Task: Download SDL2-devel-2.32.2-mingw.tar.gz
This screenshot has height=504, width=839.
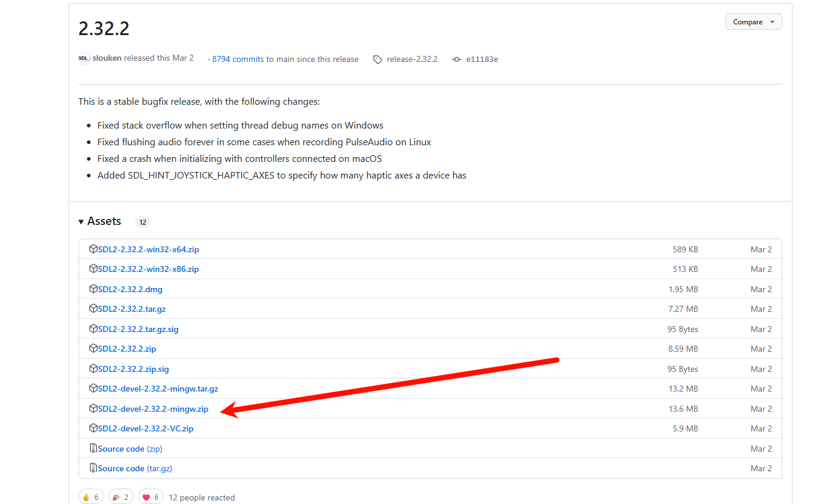Action: click(158, 389)
